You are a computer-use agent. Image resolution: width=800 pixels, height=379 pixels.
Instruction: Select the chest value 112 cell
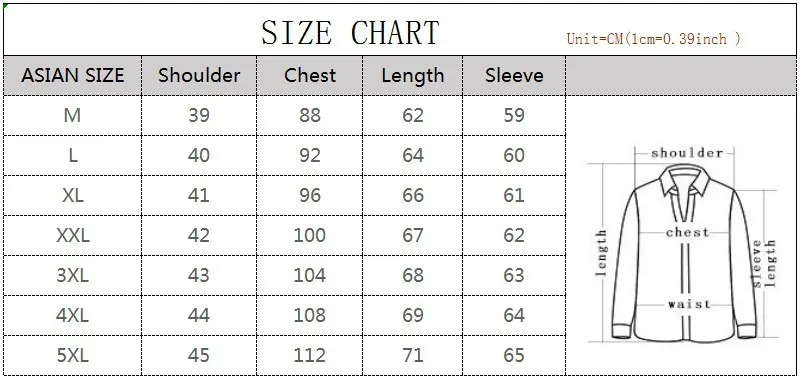coord(310,355)
